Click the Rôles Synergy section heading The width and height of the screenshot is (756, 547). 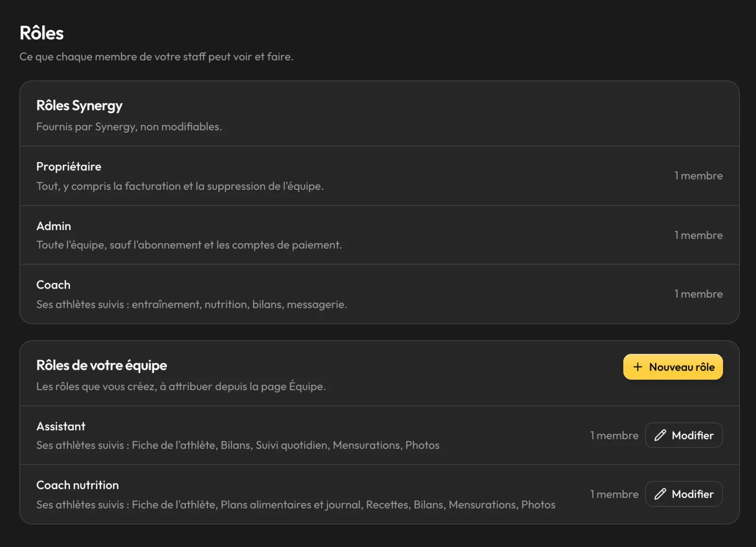click(79, 106)
